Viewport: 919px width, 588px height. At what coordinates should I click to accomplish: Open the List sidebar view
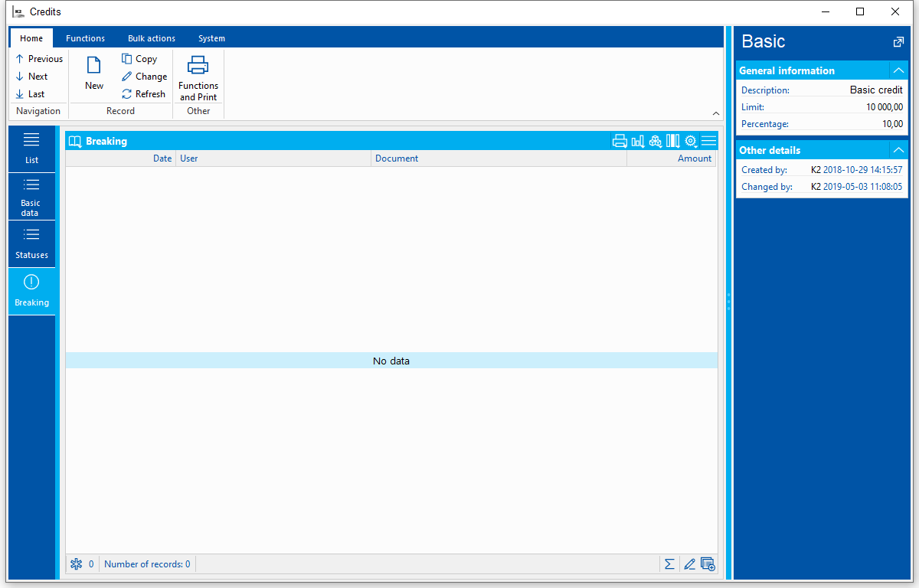[31, 149]
